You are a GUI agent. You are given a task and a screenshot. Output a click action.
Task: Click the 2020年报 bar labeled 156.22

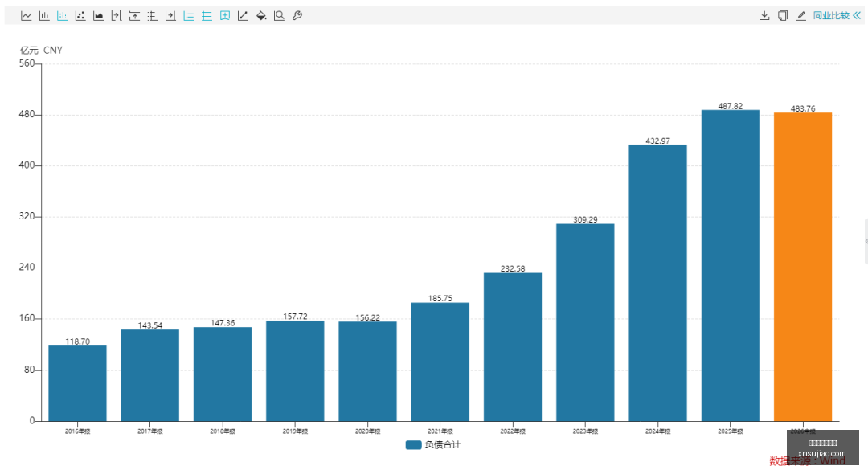pyautogui.click(x=367, y=371)
